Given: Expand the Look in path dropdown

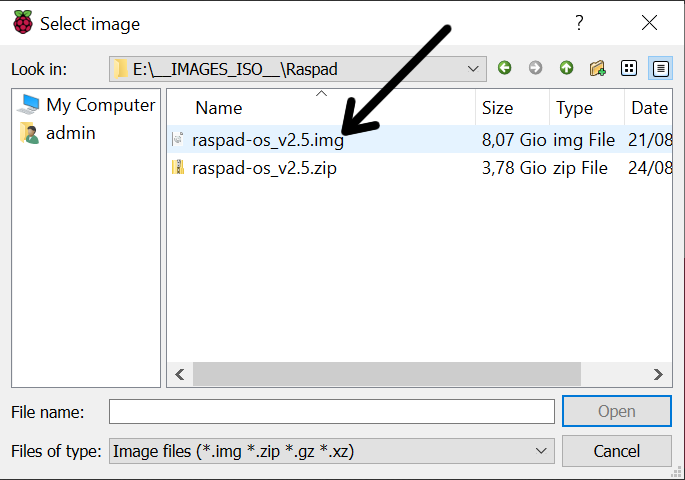Looking at the screenshot, I should pyautogui.click(x=473, y=69).
